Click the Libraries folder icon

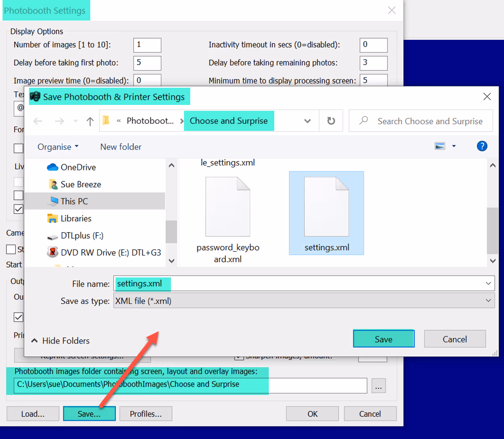pos(52,219)
